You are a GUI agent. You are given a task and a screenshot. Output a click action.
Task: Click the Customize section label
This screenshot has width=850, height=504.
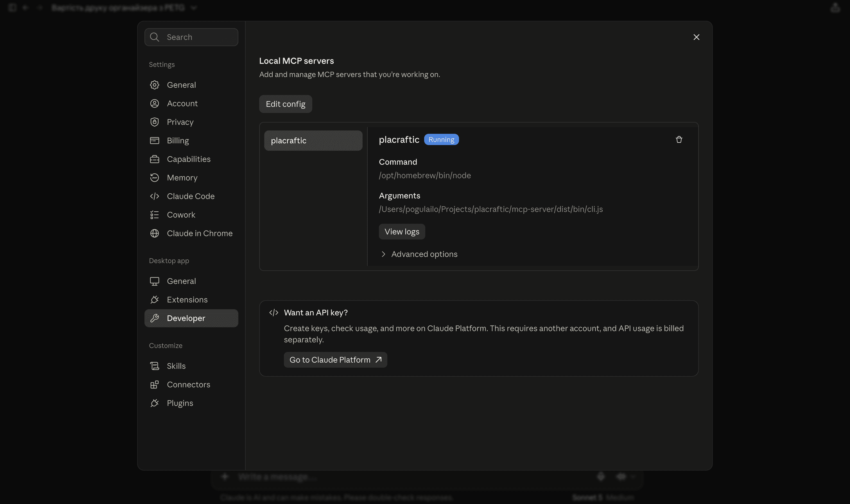click(x=166, y=346)
